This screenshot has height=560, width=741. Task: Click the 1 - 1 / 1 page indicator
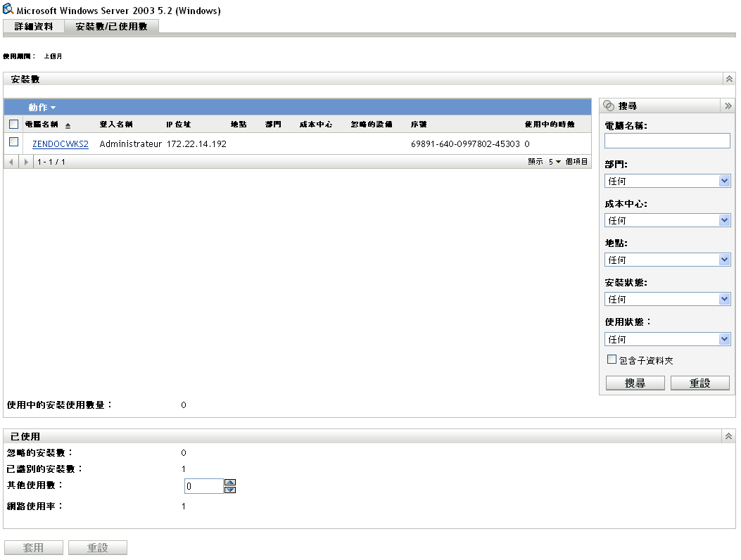point(51,162)
